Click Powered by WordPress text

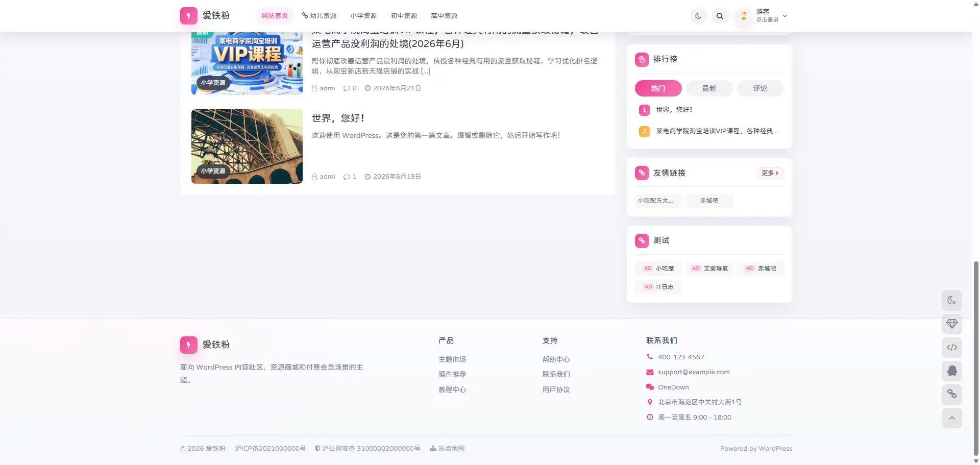point(756,449)
